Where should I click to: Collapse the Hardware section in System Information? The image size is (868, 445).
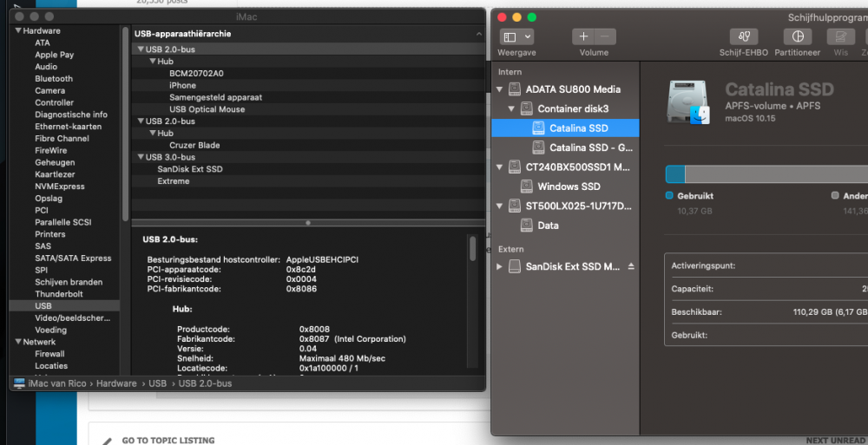point(18,31)
